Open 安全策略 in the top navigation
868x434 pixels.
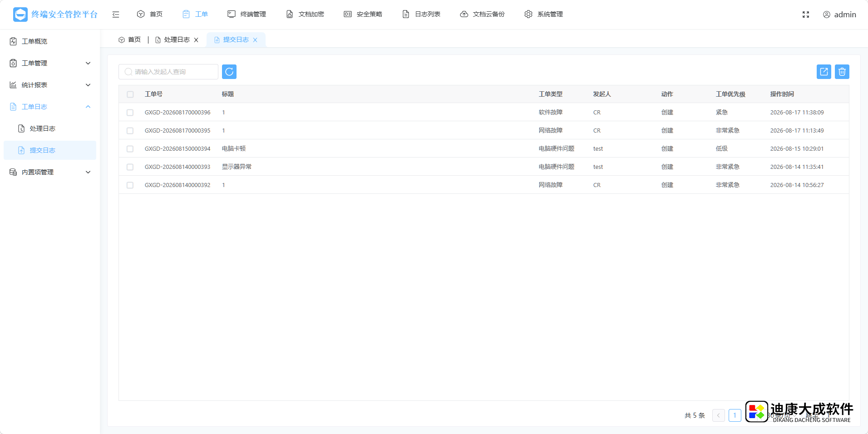click(x=363, y=14)
